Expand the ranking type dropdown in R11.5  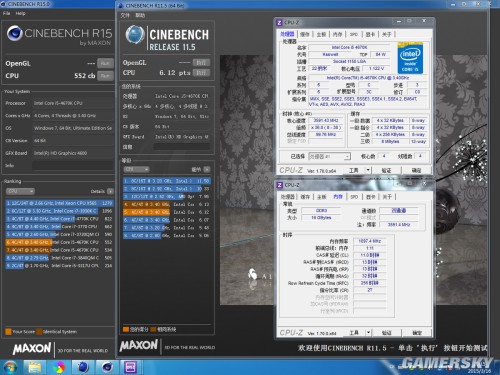(x=136, y=169)
